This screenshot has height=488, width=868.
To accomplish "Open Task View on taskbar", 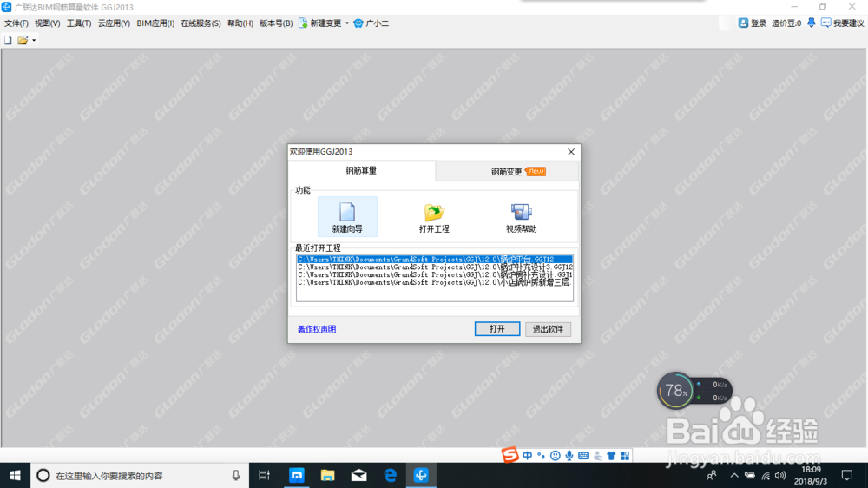I will (264, 475).
